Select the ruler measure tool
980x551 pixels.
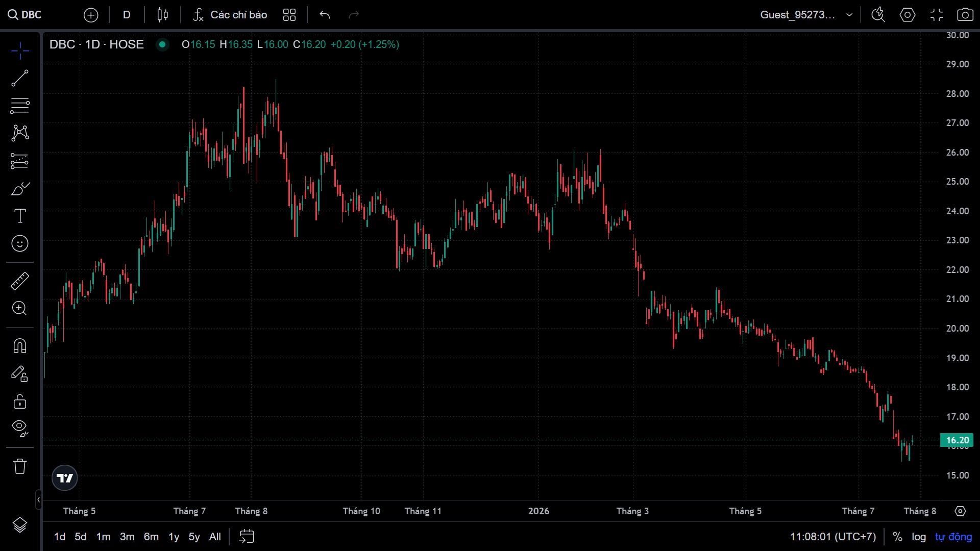click(x=20, y=281)
